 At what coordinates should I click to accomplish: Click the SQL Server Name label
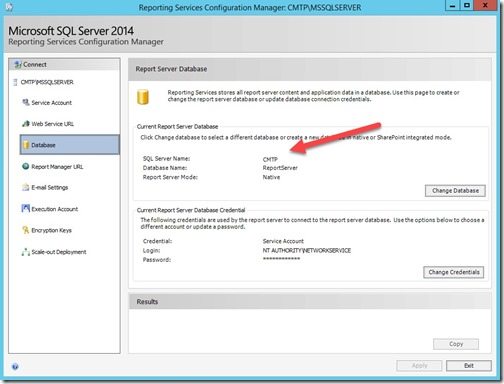166,159
